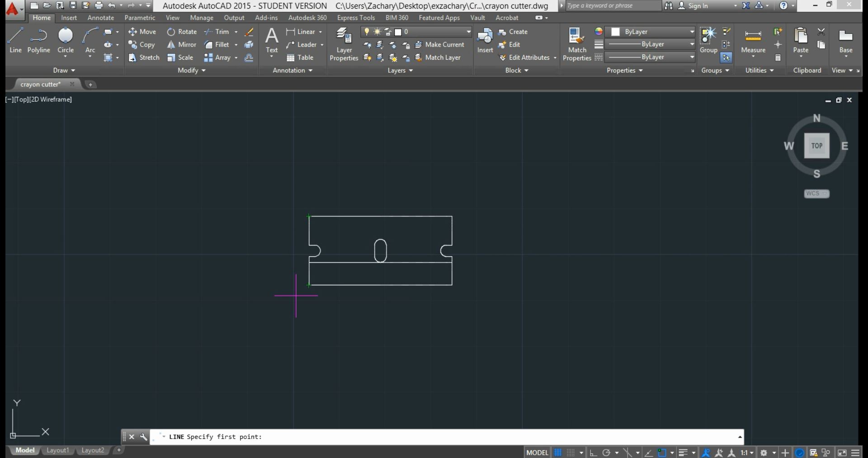Choose the Circle tool
This screenshot has width=868, height=458.
pos(66,41)
